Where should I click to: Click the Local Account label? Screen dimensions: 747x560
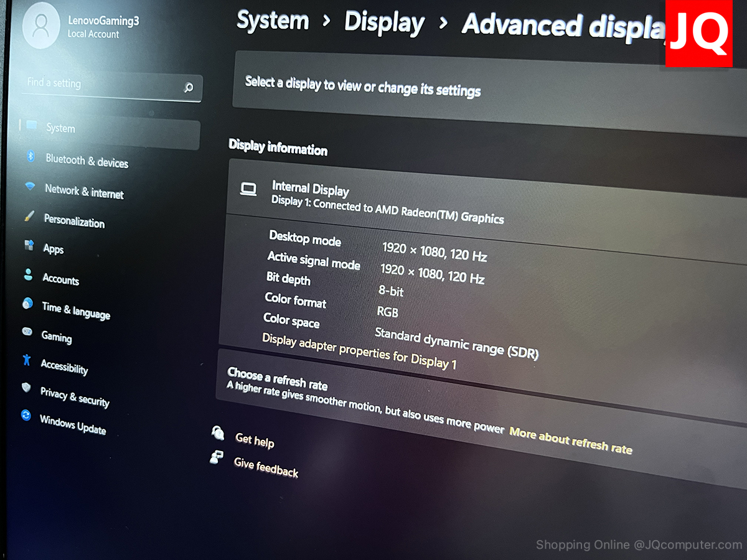coord(93,34)
